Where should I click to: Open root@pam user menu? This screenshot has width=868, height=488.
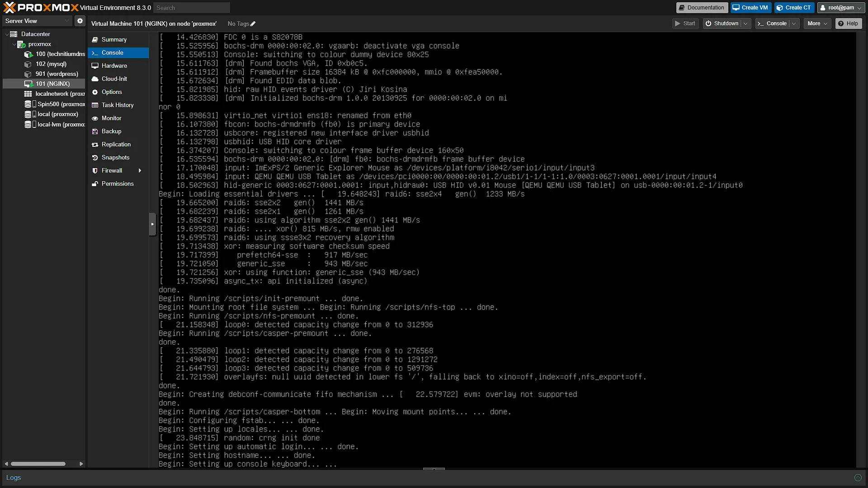[841, 8]
